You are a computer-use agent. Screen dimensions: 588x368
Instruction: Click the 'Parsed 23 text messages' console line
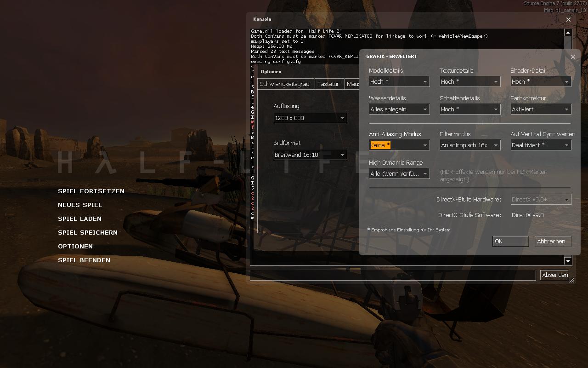point(283,51)
